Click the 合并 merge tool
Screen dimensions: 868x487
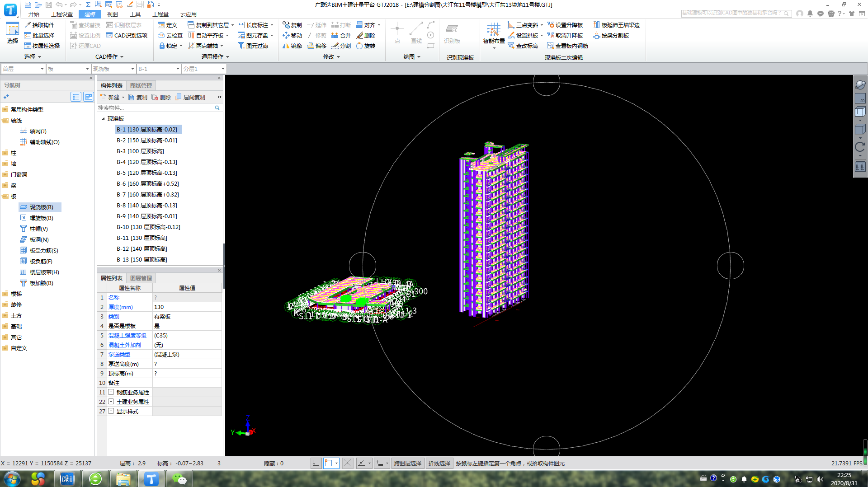(x=341, y=35)
